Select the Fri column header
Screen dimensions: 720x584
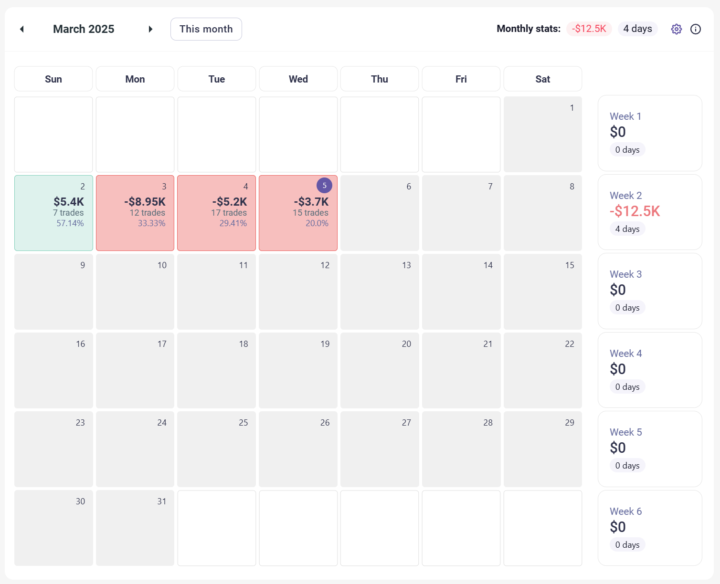[461, 79]
